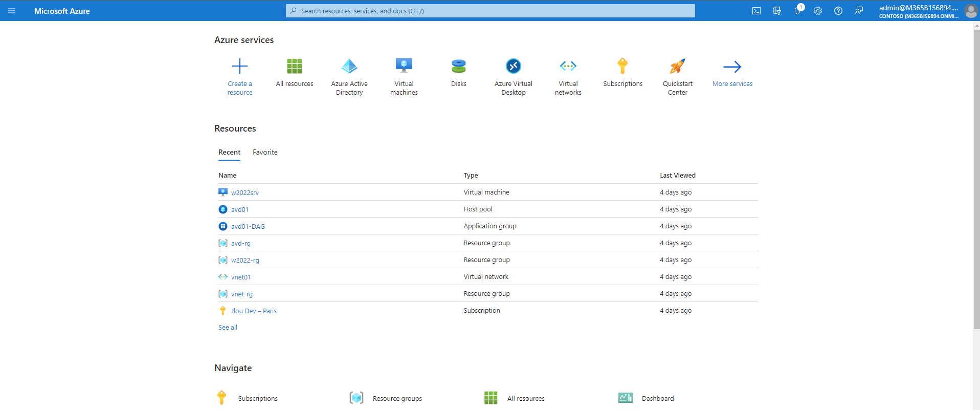Click the Jlou Dev – Paris key icon
The width and height of the screenshot is (980, 410).
click(222, 311)
